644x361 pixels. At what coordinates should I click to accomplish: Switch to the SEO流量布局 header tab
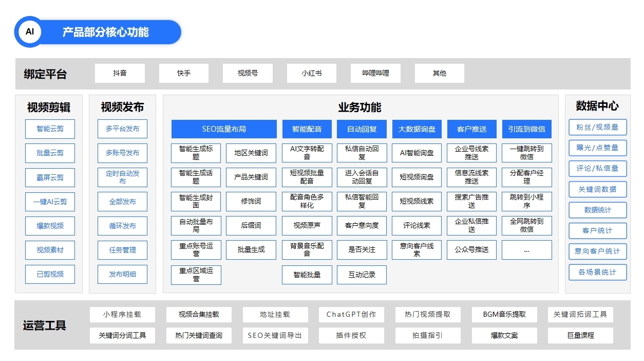pyautogui.click(x=224, y=129)
